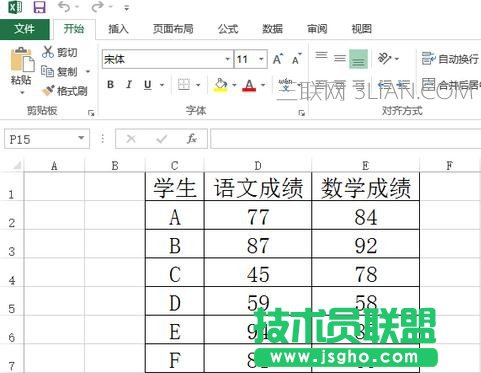Open the borders dropdown arrow
481x373 pixels.
(198, 85)
